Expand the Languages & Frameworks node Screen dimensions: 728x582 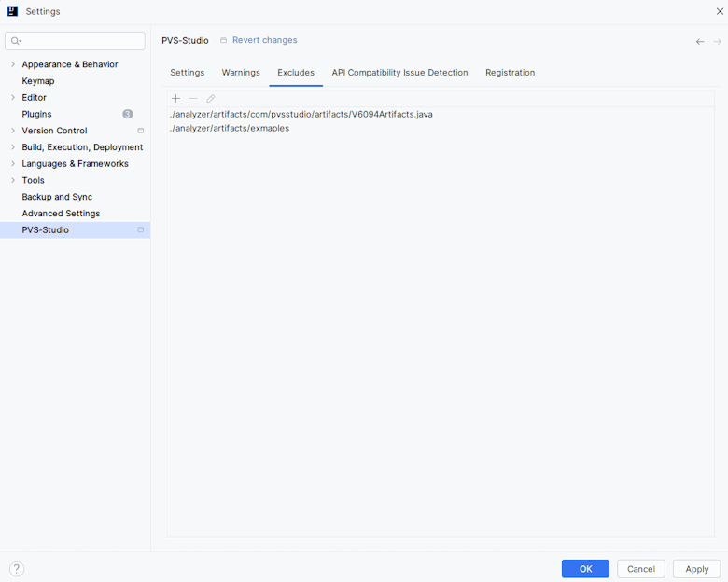13,163
